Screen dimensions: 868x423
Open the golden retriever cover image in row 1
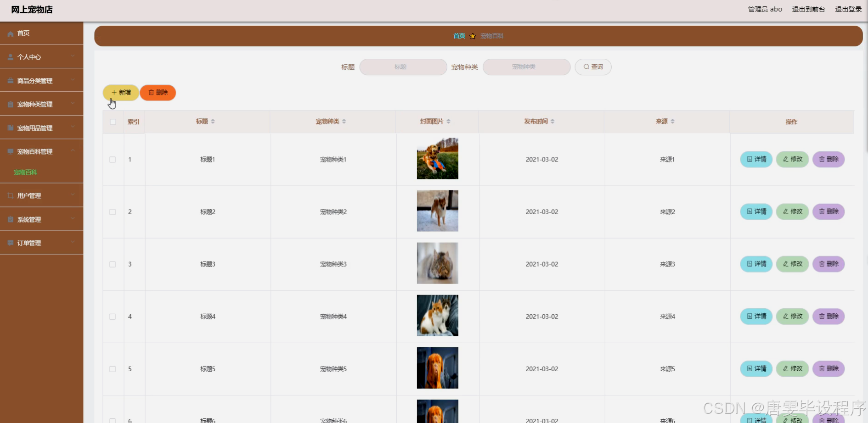pyautogui.click(x=437, y=158)
